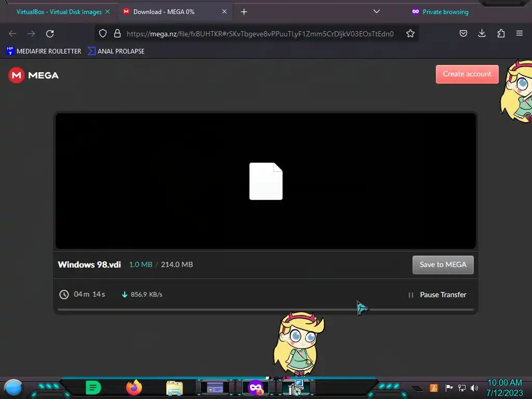Close the Download - MEGA tab
532x399 pixels.
point(224,11)
